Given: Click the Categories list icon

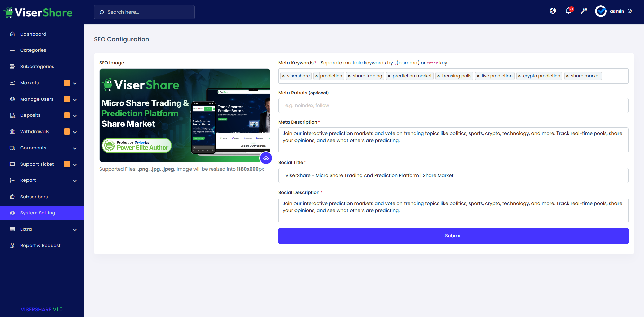Looking at the screenshot, I should click(12, 50).
